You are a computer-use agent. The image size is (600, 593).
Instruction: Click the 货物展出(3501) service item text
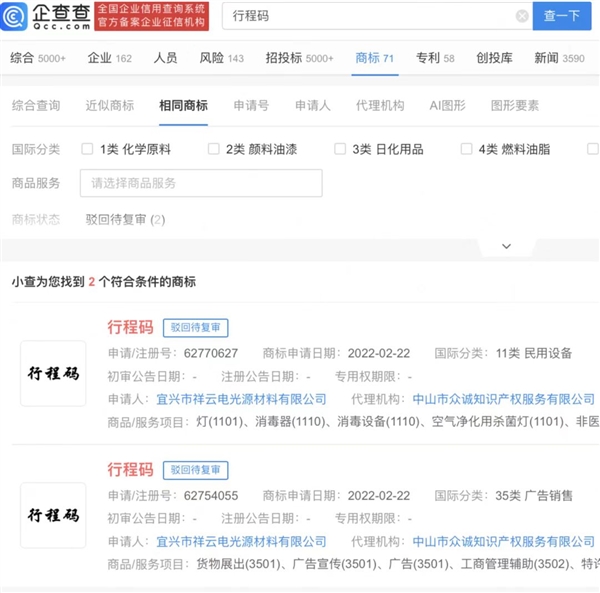[x=238, y=564]
